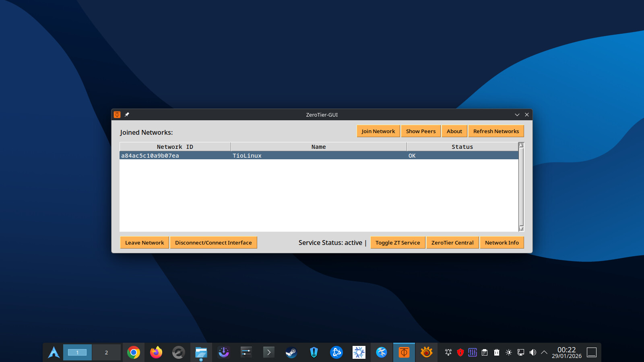Open the screen brightness control in tray
The width and height of the screenshot is (644, 362).
point(509,353)
